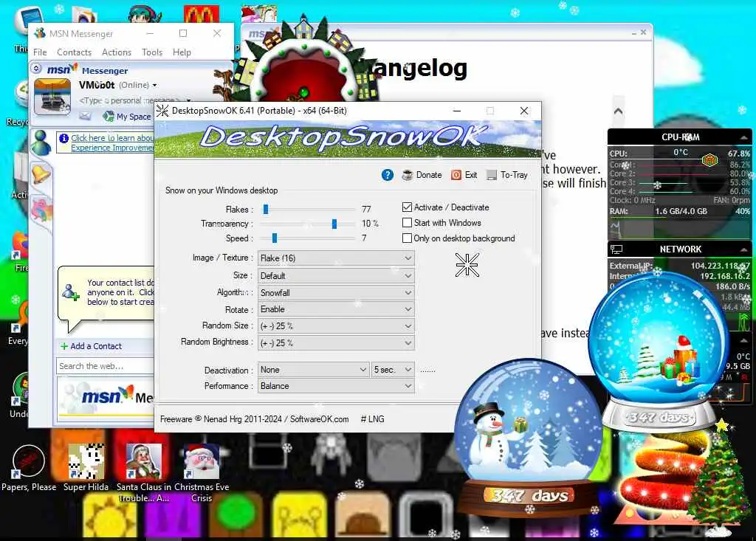Click the VMbot display picture in Messenger
Screen dimensions: 756x541
pos(52,97)
